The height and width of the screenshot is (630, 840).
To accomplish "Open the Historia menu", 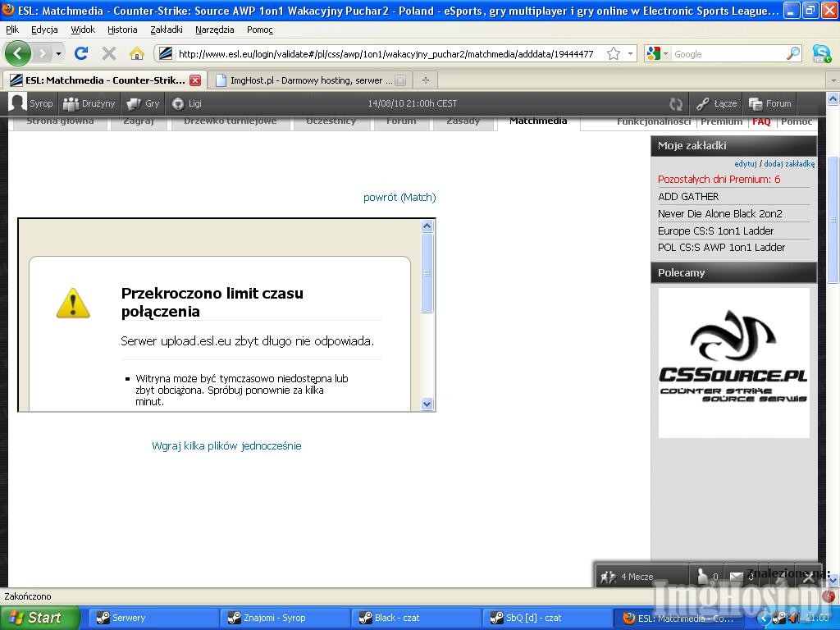I will pyautogui.click(x=122, y=30).
